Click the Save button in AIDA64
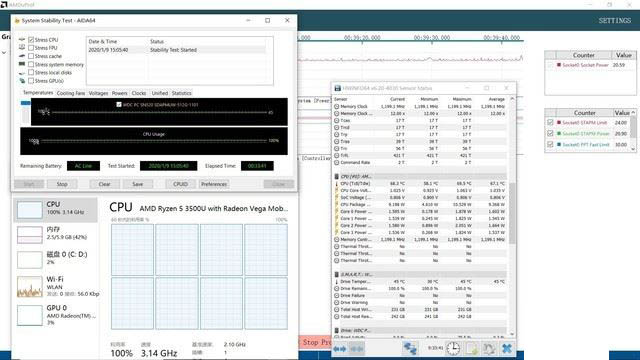 [138, 184]
